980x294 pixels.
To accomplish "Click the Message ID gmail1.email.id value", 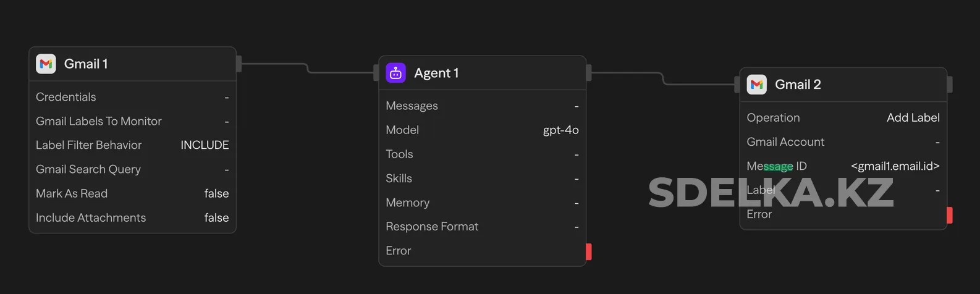I will click(895, 166).
